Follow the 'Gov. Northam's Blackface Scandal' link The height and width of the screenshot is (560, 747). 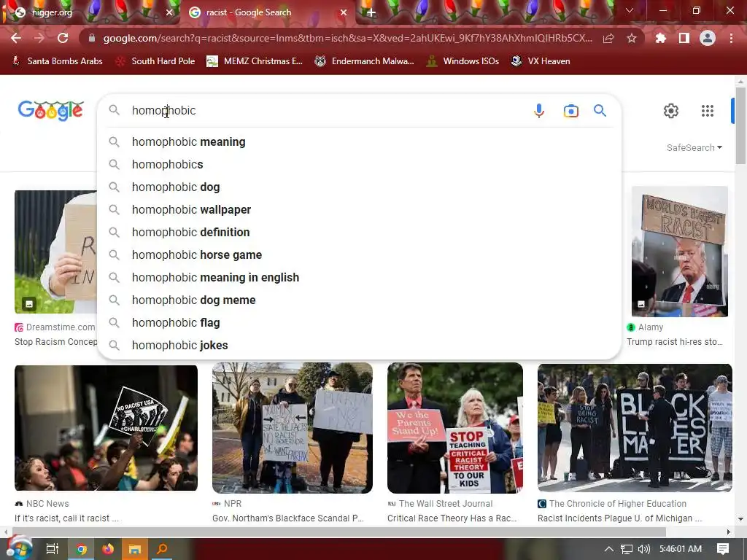pos(287,518)
